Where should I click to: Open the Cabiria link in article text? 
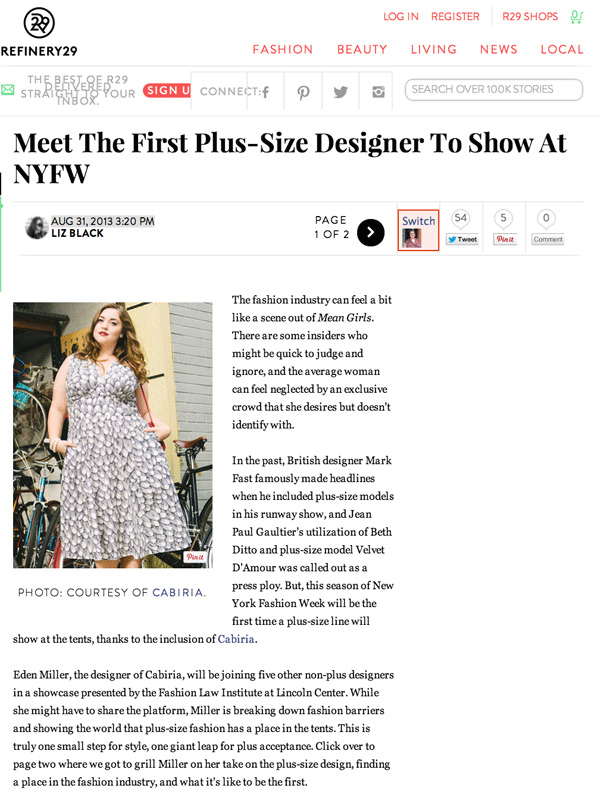236,639
